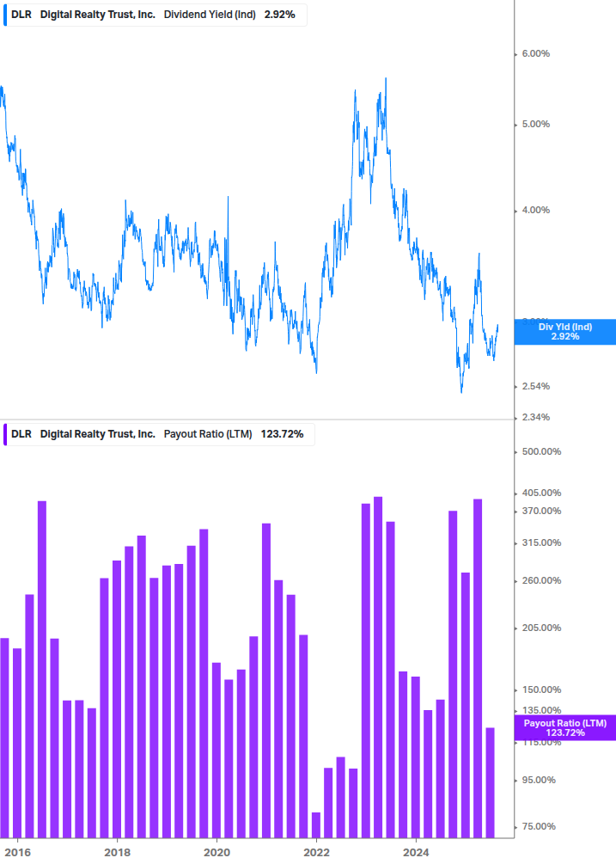Screen dimensions: 616x864
Task: Click the 6.00% axis label
Action: coord(535,54)
